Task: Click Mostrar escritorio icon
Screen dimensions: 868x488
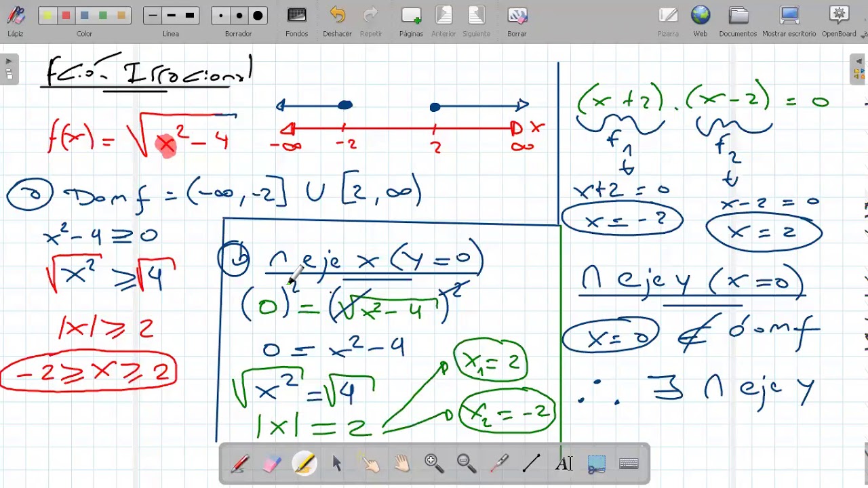Action: coord(789,15)
